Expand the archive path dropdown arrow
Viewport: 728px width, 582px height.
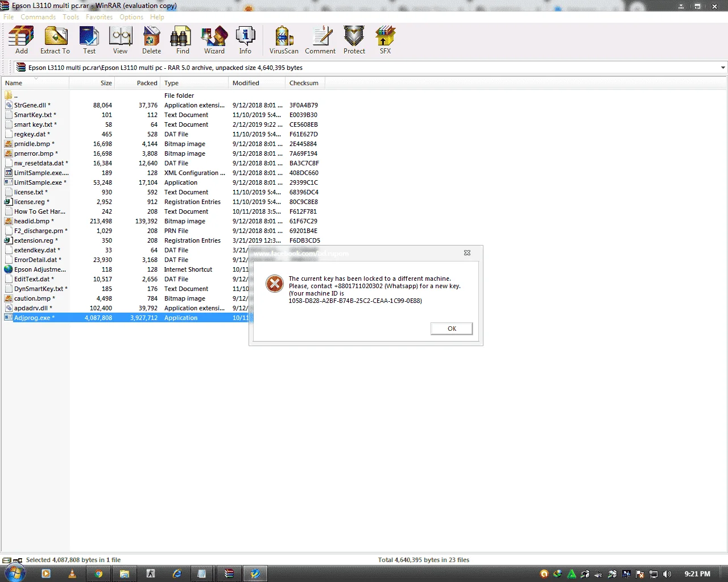pyautogui.click(x=723, y=68)
